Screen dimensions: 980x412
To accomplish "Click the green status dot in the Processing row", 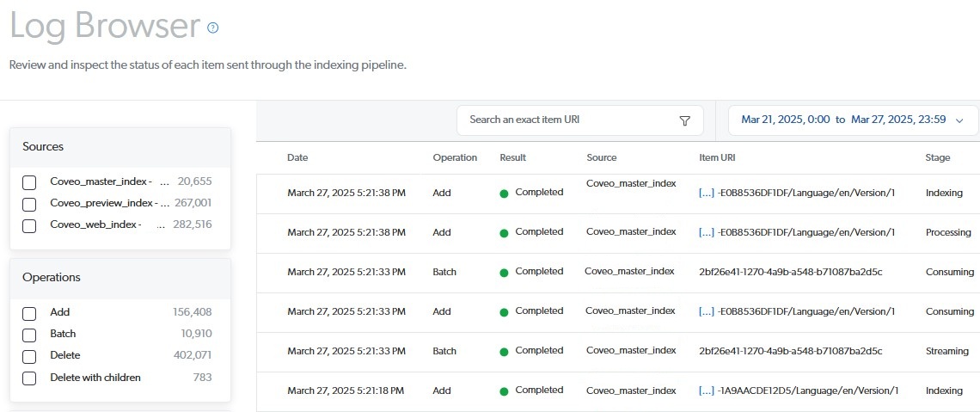I will click(504, 233).
